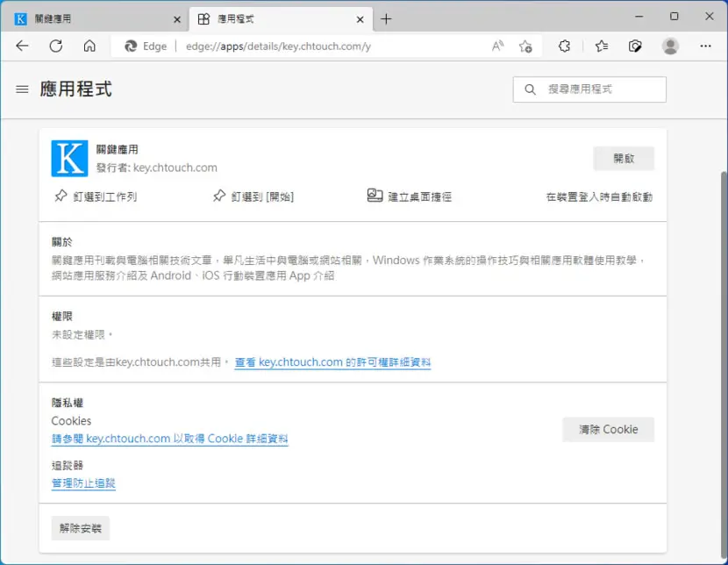728x565 pixels.
Task: Open the Read aloud icon in address bar
Action: coord(497,46)
